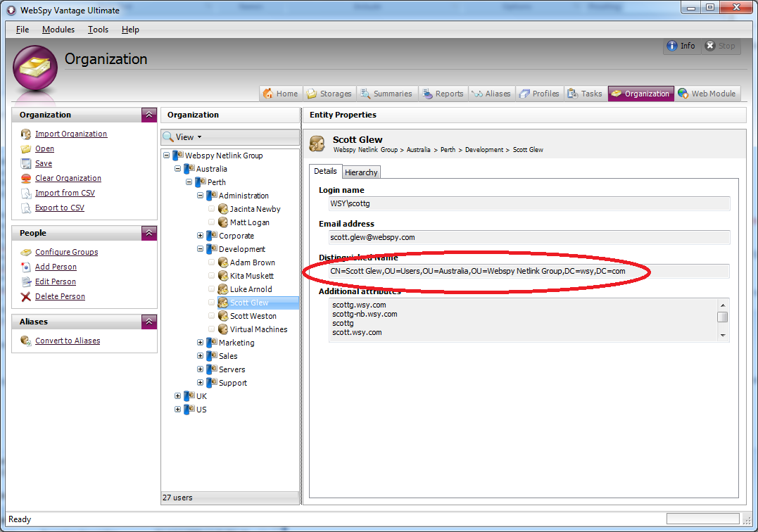
Task: Open the Modules menu
Action: [x=58, y=30]
